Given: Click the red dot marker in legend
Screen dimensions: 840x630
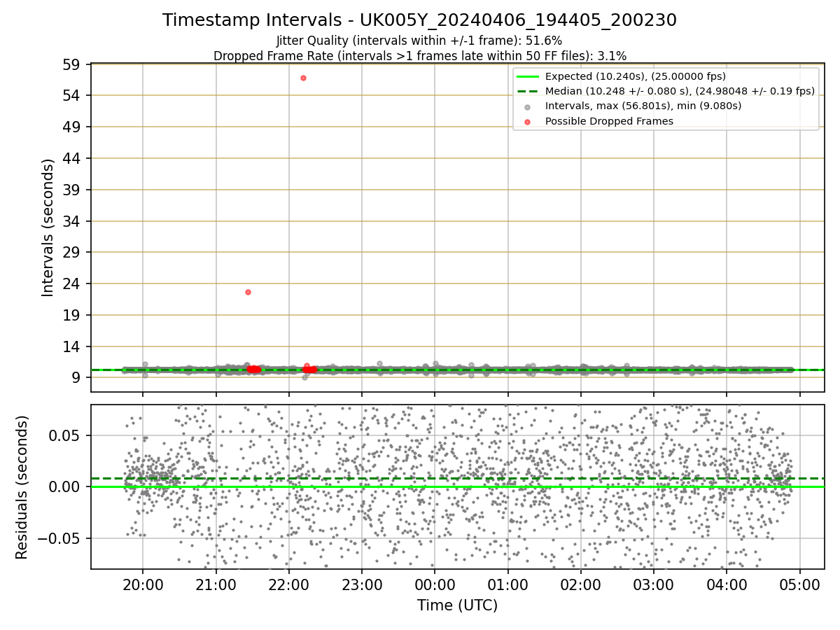Looking at the screenshot, I should click(528, 121).
